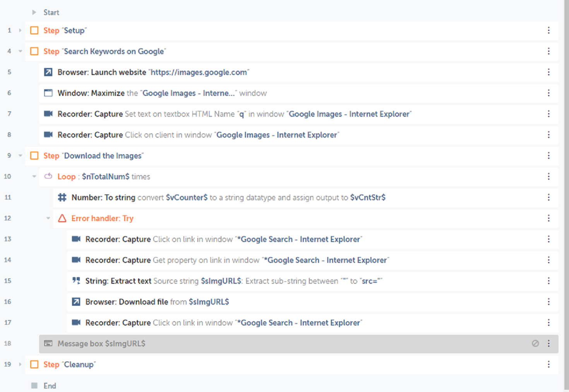
Task: Click the Number To string hash icon
Action: [x=62, y=198]
